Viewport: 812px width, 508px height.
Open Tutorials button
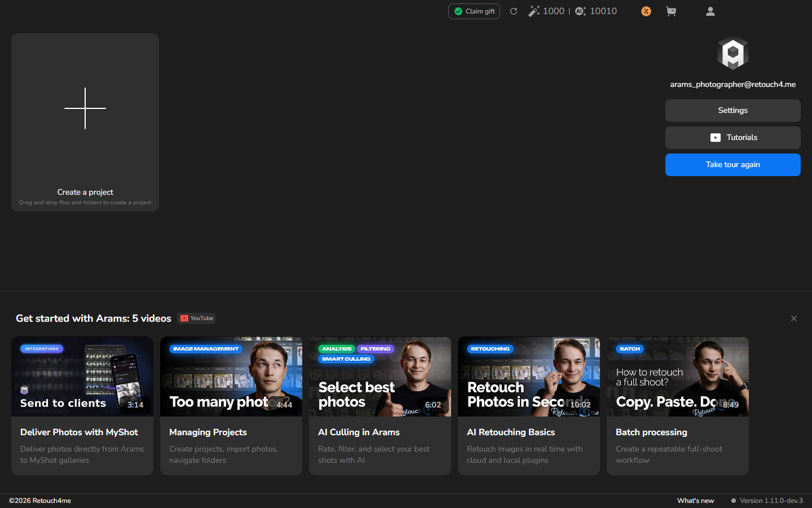pos(733,138)
